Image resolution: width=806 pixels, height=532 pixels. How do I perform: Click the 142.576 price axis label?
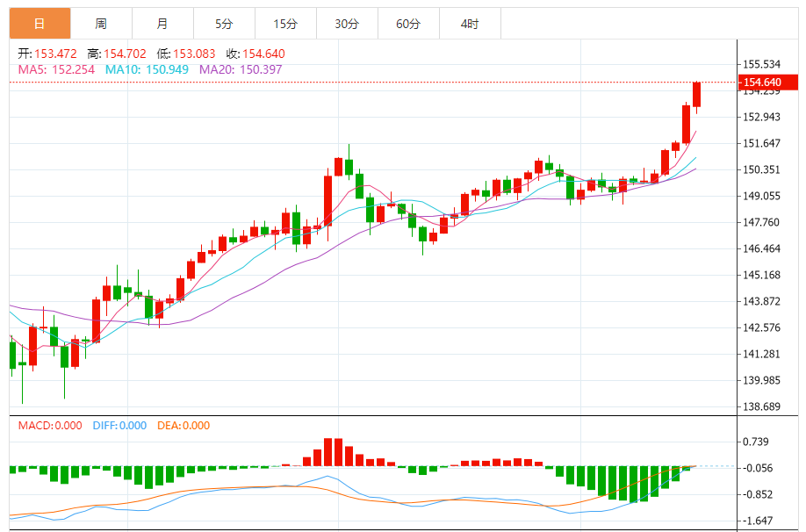click(762, 327)
